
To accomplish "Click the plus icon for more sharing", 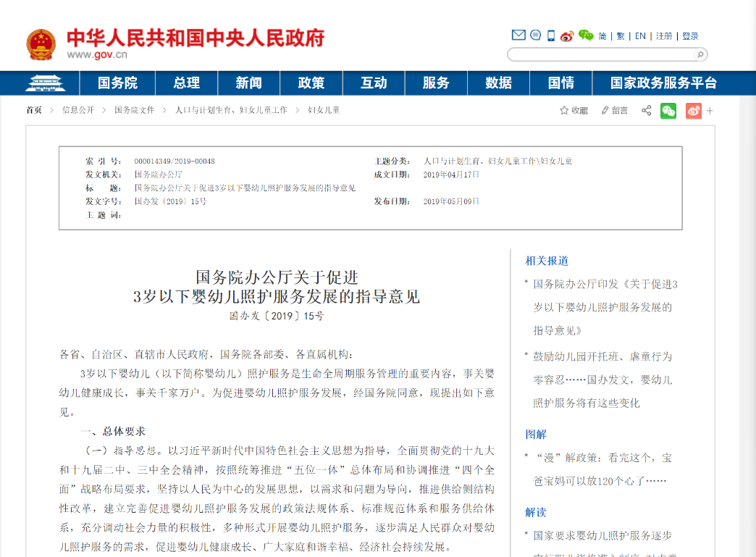I will pos(710,111).
